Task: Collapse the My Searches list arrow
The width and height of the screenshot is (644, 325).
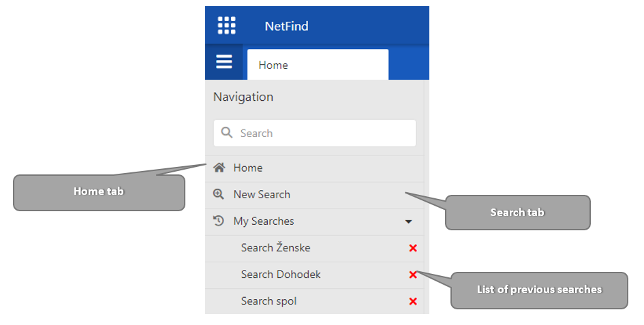Action: pyautogui.click(x=409, y=221)
